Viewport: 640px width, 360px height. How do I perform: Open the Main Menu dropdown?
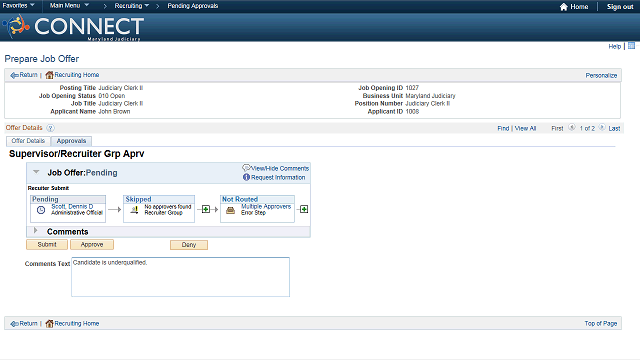coord(69,5)
